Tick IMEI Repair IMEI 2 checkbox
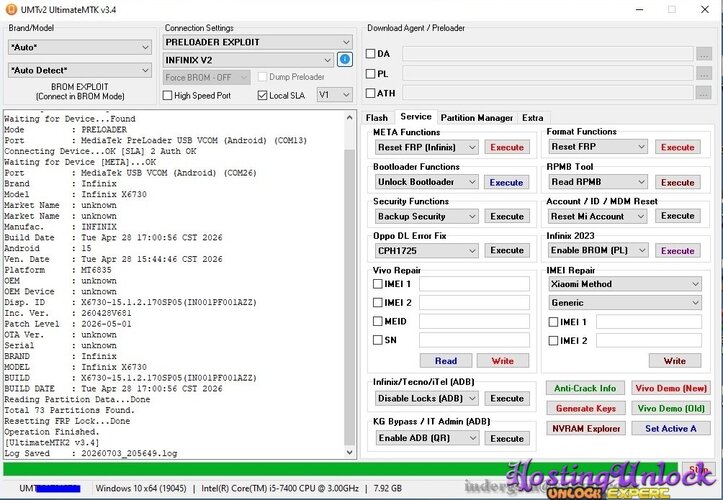This screenshot has width=723, height=500. tap(553, 341)
